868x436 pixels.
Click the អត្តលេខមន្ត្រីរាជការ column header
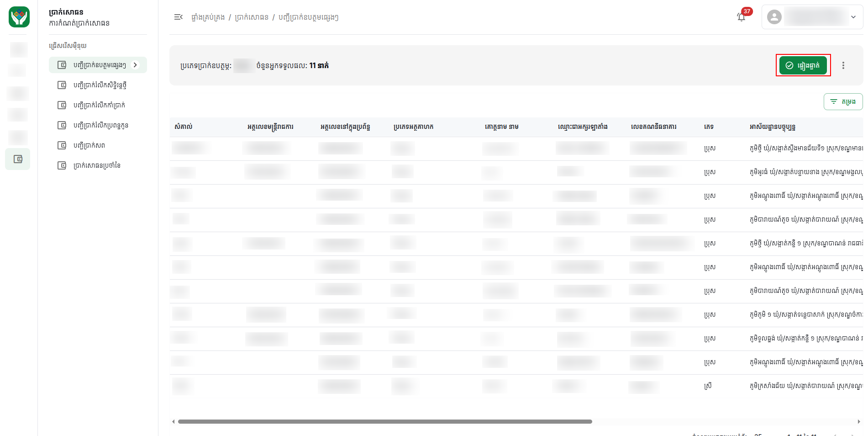click(x=270, y=127)
